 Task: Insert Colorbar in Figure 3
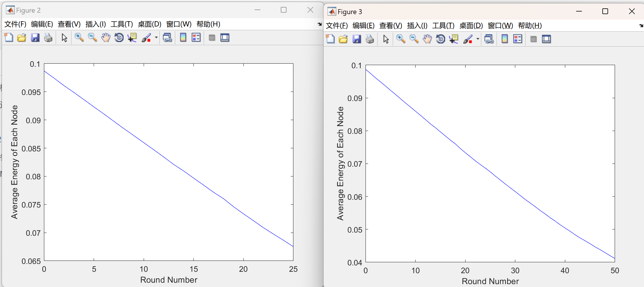click(x=505, y=39)
